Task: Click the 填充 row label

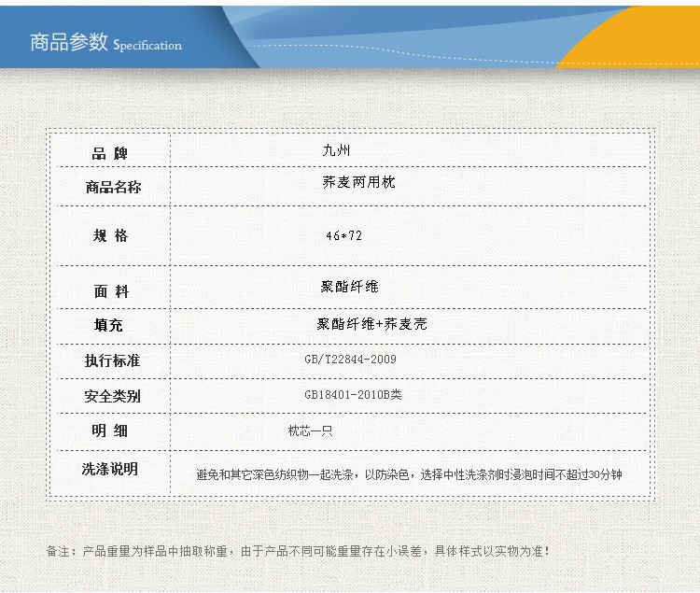Action: click(x=108, y=325)
